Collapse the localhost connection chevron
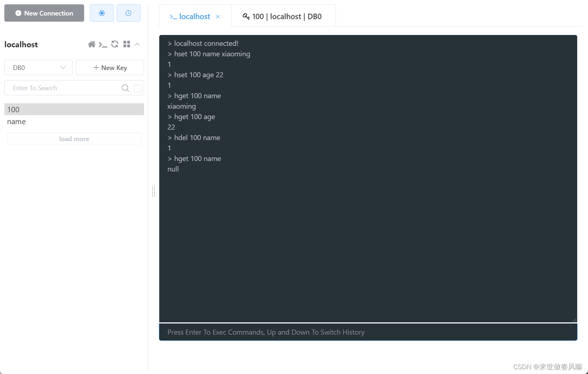588x374 pixels. click(137, 44)
